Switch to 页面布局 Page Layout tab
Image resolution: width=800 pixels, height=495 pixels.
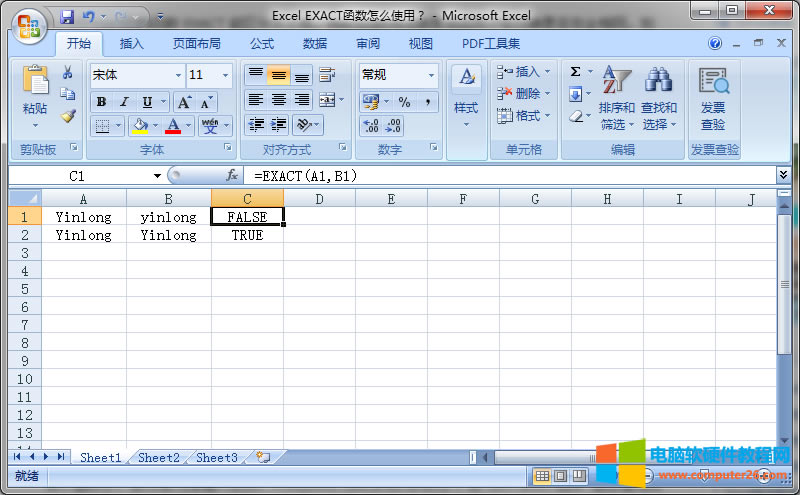196,44
